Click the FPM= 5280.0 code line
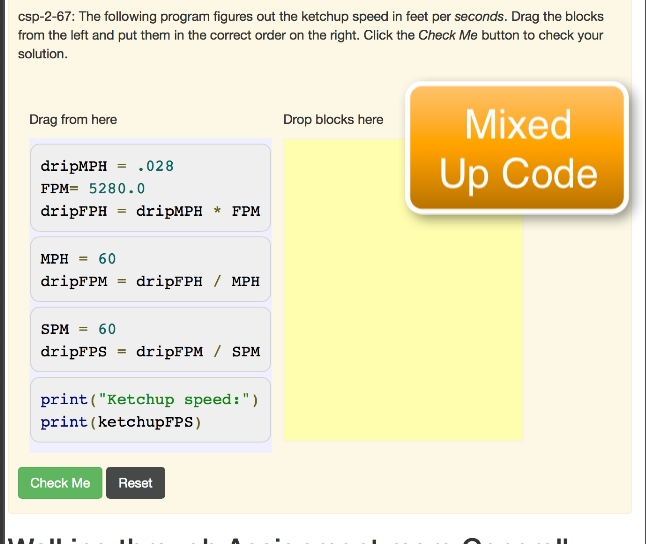Viewport: 646px width, 544px height. (93, 188)
